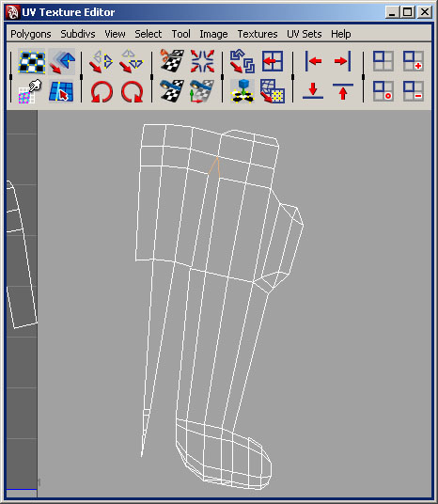This screenshot has height=504, width=438.
Task: Align UVs to the bottom
Action: pyautogui.click(x=313, y=91)
